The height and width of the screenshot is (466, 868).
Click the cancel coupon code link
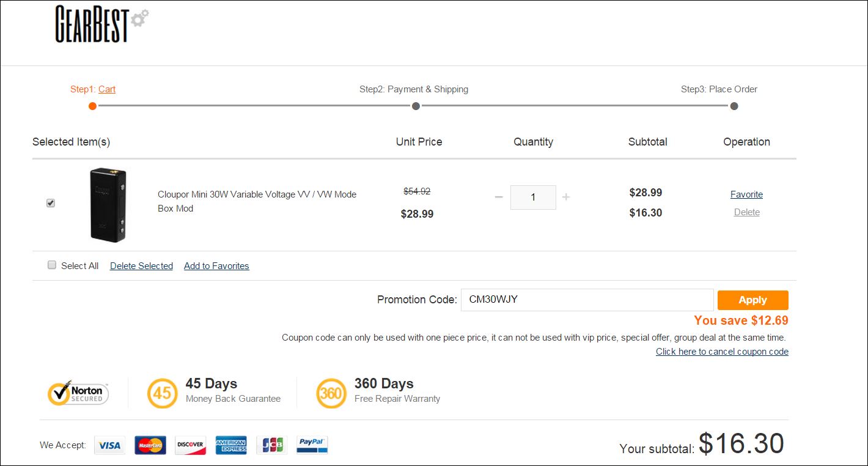pos(722,352)
